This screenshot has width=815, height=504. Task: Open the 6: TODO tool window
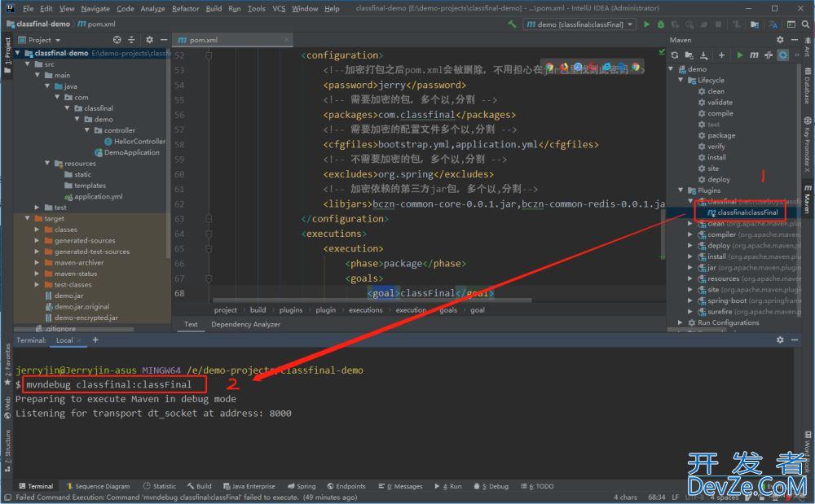pyautogui.click(x=537, y=486)
